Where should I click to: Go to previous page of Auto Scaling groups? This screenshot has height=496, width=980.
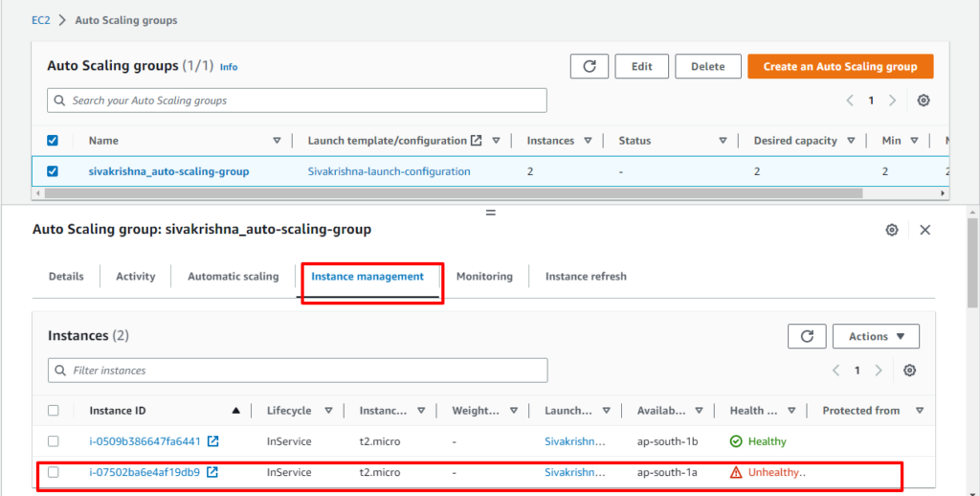point(850,101)
